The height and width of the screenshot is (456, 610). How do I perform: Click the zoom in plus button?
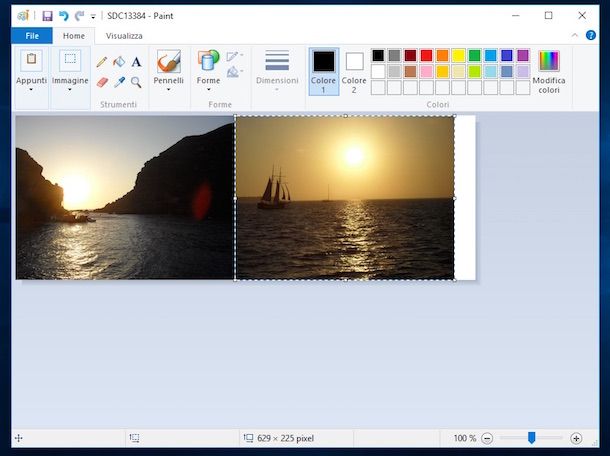[x=576, y=438]
